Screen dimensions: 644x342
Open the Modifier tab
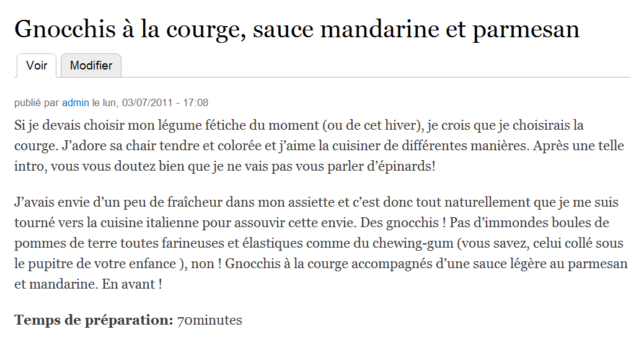click(x=91, y=66)
